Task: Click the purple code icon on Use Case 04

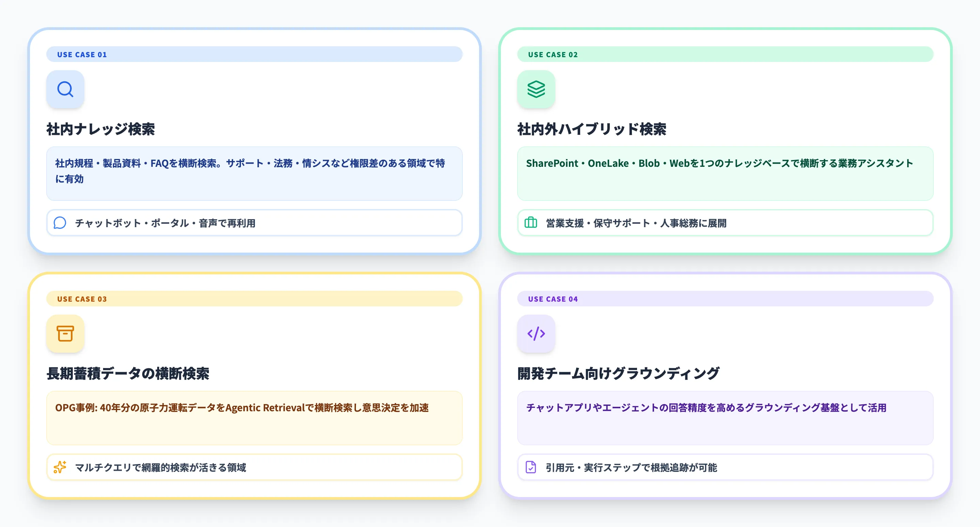Action: [x=536, y=334]
